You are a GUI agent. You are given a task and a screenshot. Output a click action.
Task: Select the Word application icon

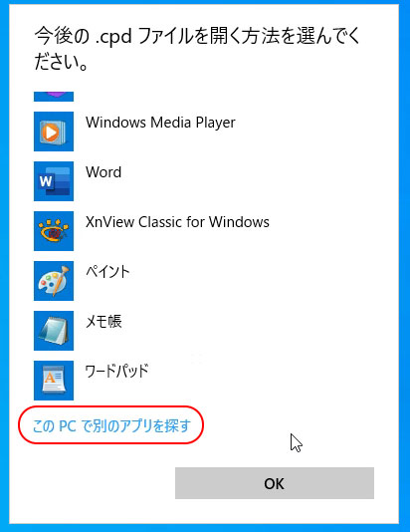(54, 181)
